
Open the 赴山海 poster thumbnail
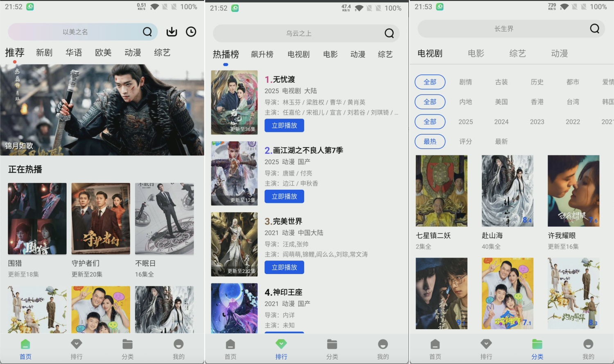tap(508, 191)
